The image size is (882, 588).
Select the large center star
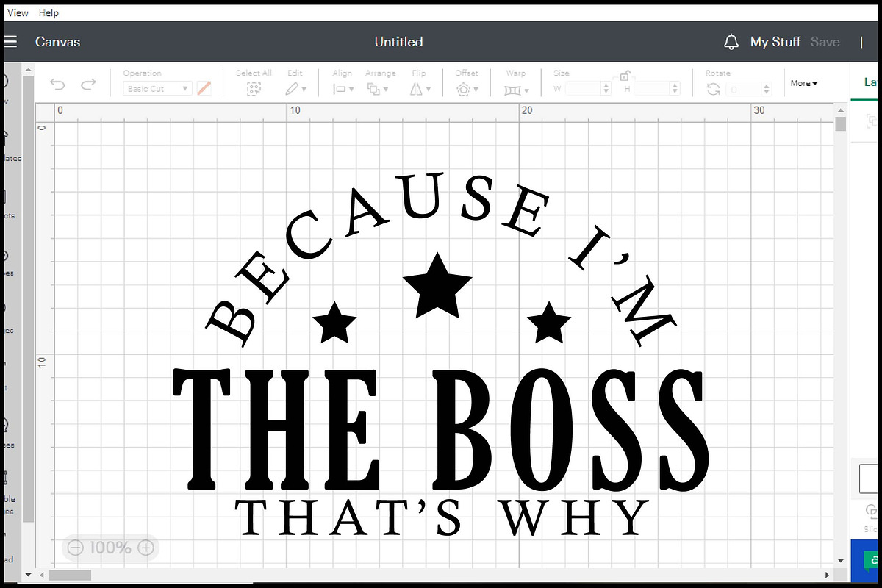(x=437, y=287)
